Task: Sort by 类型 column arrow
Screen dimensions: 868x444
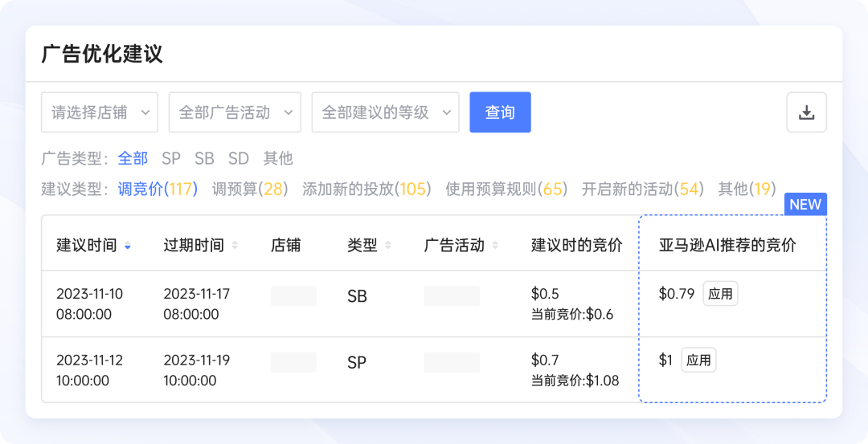Action: (x=388, y=246)
